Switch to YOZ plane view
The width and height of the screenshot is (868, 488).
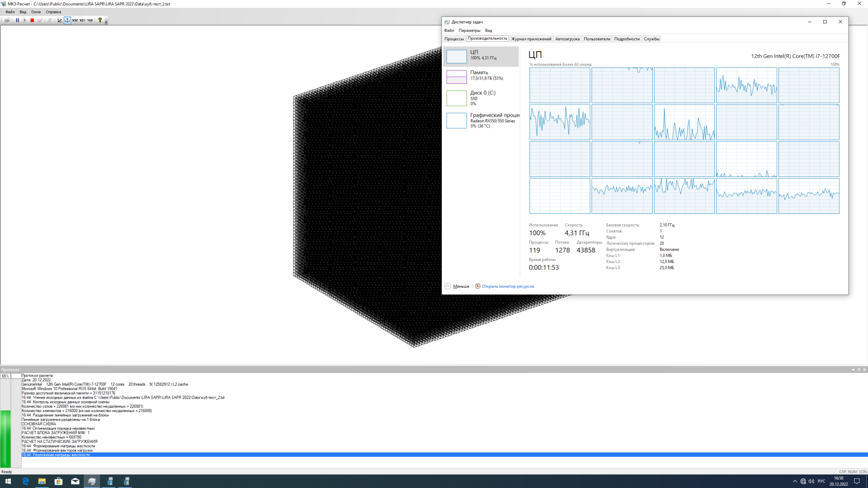click(90, 20)
